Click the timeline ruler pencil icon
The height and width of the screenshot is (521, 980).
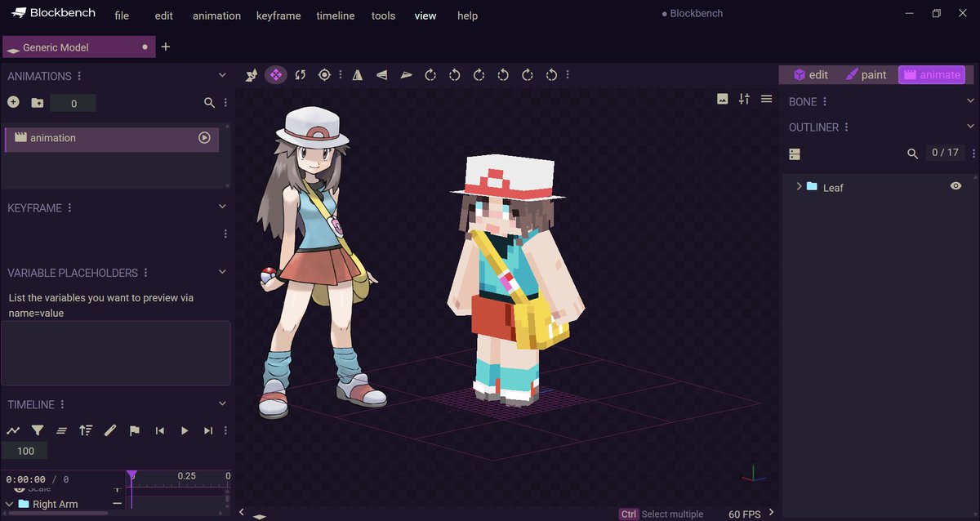click(110, 430)
